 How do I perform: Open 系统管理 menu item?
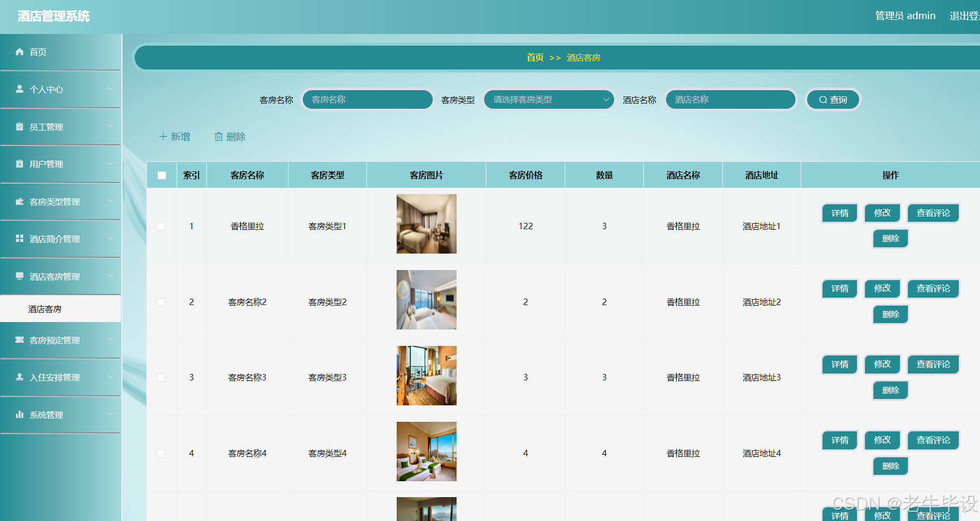click(x=60, y=415)
